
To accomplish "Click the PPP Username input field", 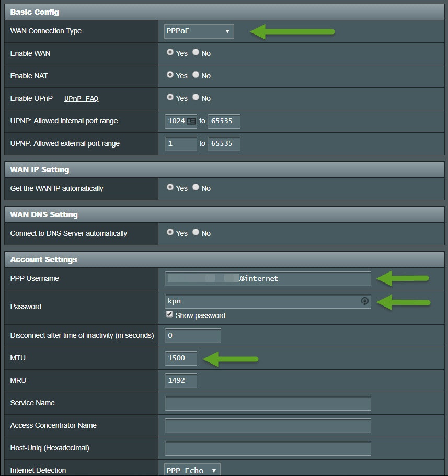I will click(268, 279).
